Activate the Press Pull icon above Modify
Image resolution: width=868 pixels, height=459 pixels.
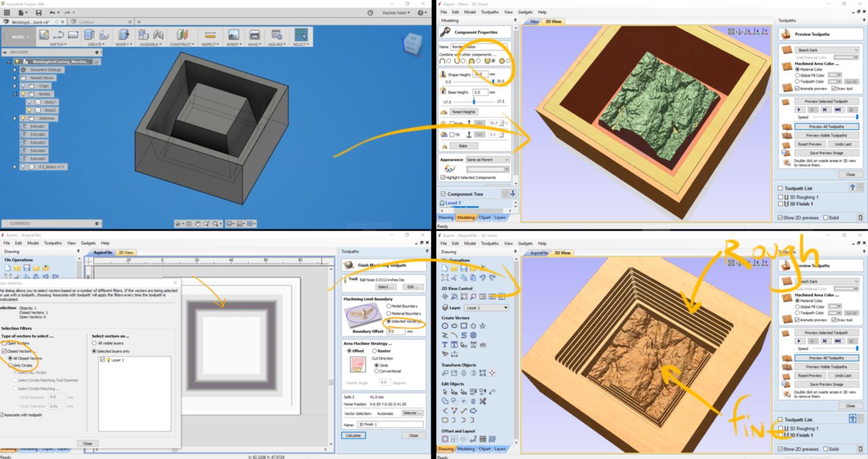click(x=123, y=35)
